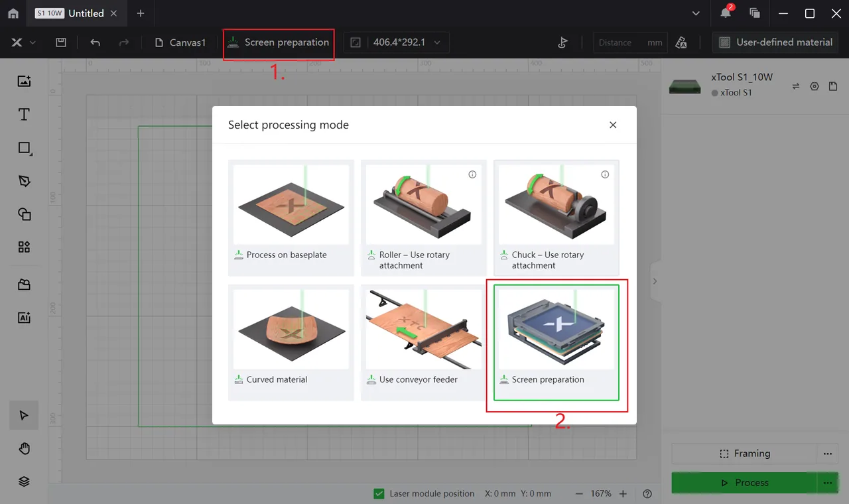The width and height of the screenshot is (849, 504).
Task: Open the AI image tool
Action: 24,318
